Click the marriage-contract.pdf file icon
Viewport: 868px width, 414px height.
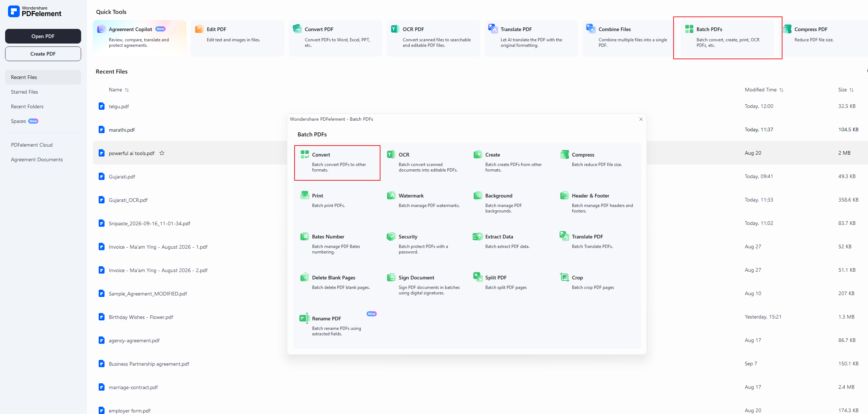pyautogui.click(x=102, y=387)
